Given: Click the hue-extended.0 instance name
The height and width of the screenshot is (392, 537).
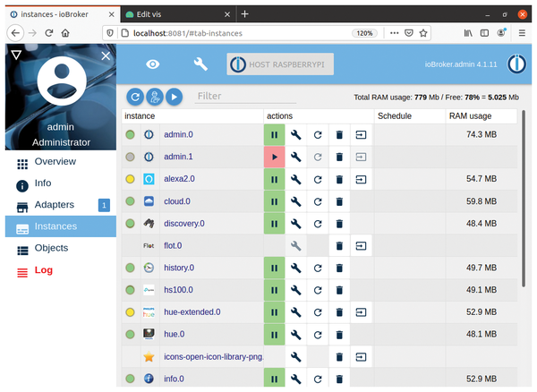Looking at the screenshot, I should 192,312.
